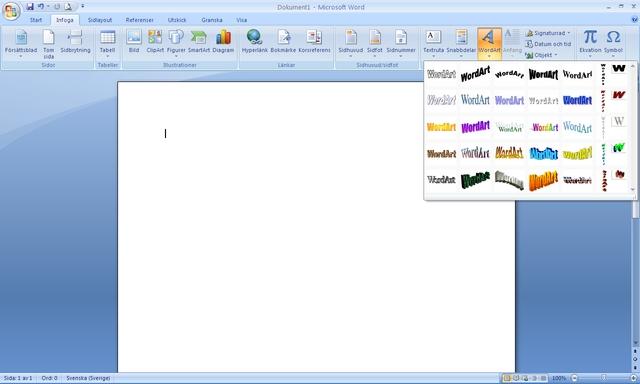This screenshot has width=640, height=384.
Task: Insert a Bild picture
Action: click(134, 42)
